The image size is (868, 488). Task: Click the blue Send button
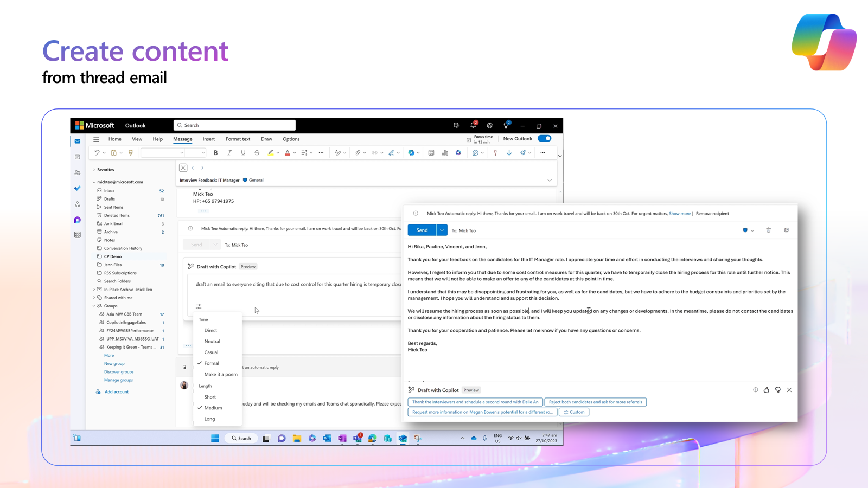coord(422,230)
